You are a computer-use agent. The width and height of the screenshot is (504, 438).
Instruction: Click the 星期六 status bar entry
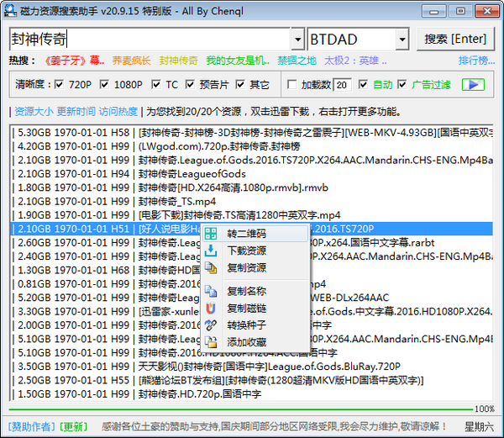479,427
